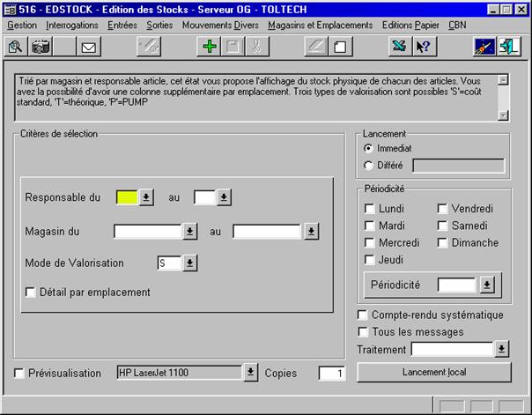Select the Différé launch radio button

click(x=368, y=165)
